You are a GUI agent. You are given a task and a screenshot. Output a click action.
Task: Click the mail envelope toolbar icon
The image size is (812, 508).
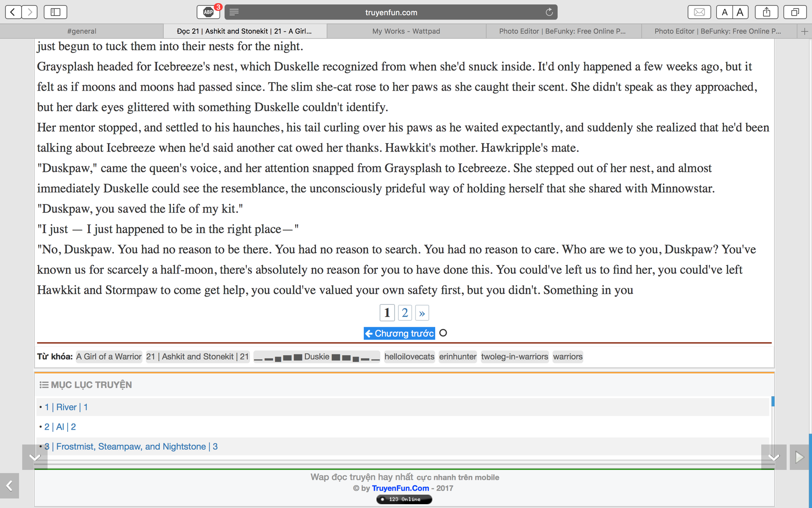point(700,12)
